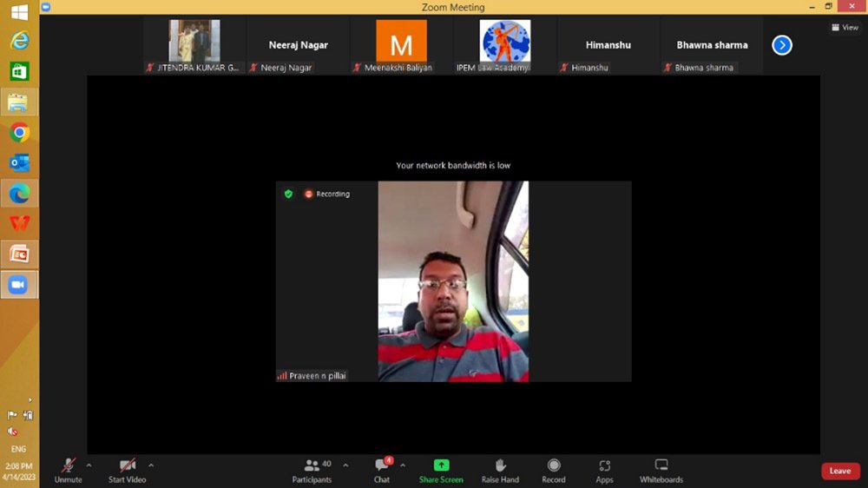Open Whiteboards from the toolbar
Screen dimensions: 868x488
(661, 470)
